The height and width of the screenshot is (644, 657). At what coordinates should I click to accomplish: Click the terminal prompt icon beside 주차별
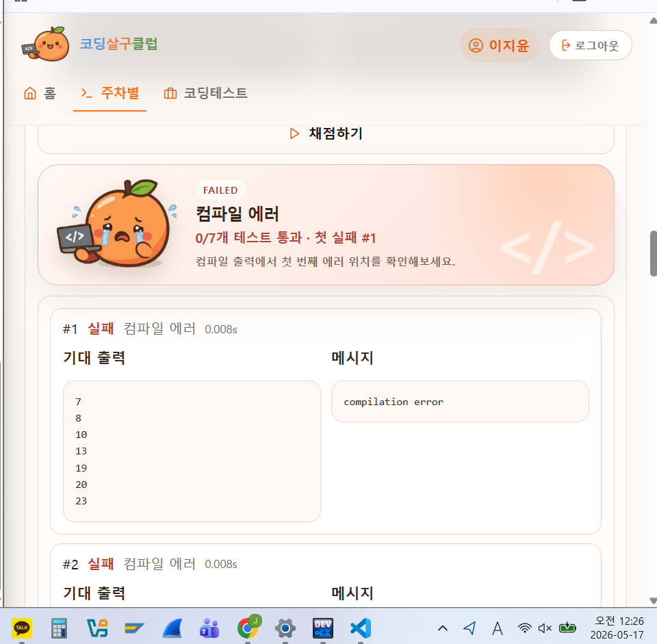[x=86, y=93]
